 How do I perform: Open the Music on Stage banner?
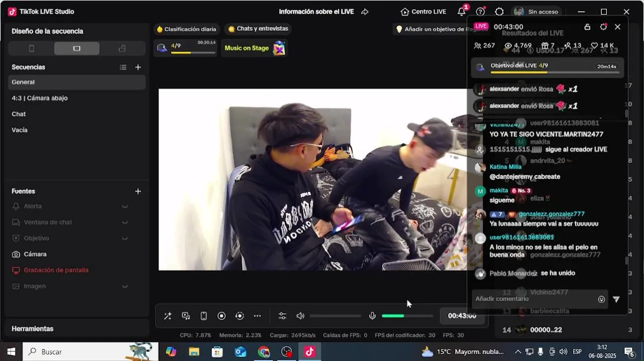pos(255,48)
